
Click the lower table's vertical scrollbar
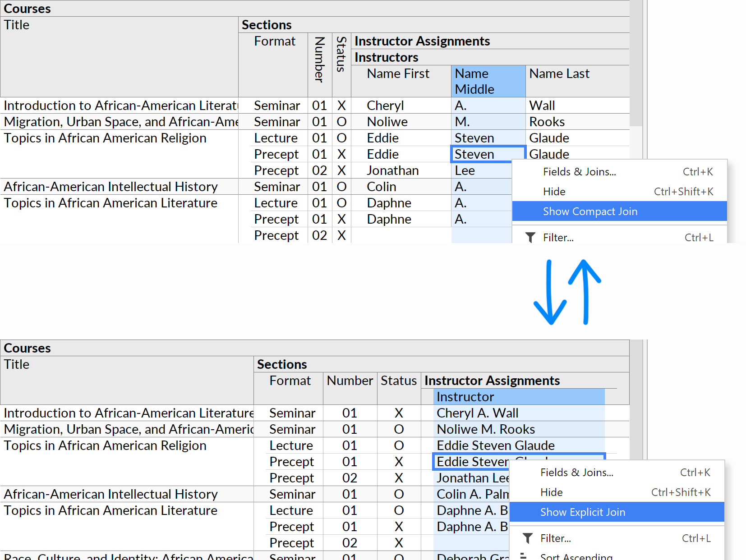point(636,406)
